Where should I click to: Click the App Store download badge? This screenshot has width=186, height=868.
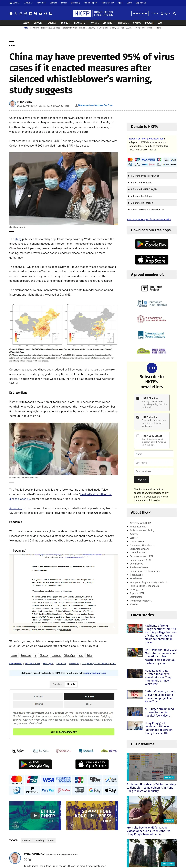152,259
